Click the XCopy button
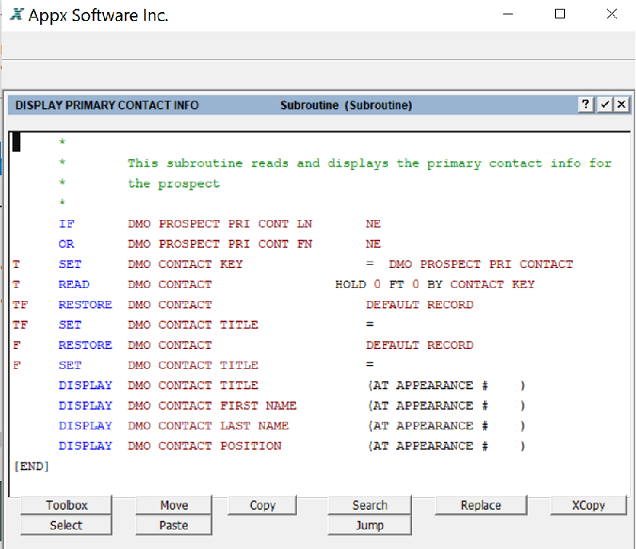 pos(588,505)
